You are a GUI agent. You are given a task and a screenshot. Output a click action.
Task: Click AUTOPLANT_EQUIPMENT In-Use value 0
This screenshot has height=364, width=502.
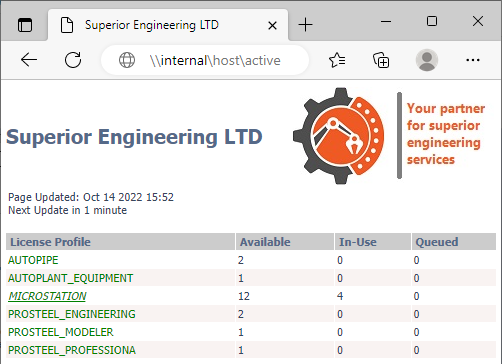coord(340,278)
